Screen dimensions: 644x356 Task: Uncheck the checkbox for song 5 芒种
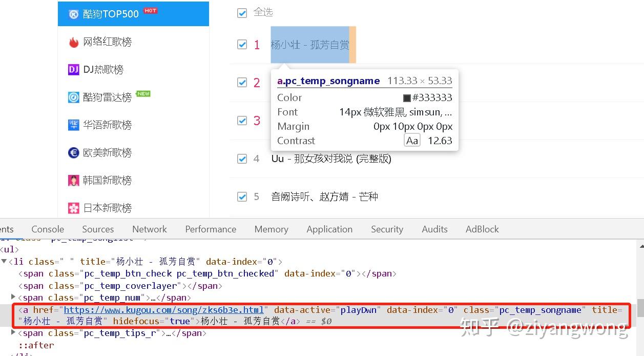coord(242,197)
